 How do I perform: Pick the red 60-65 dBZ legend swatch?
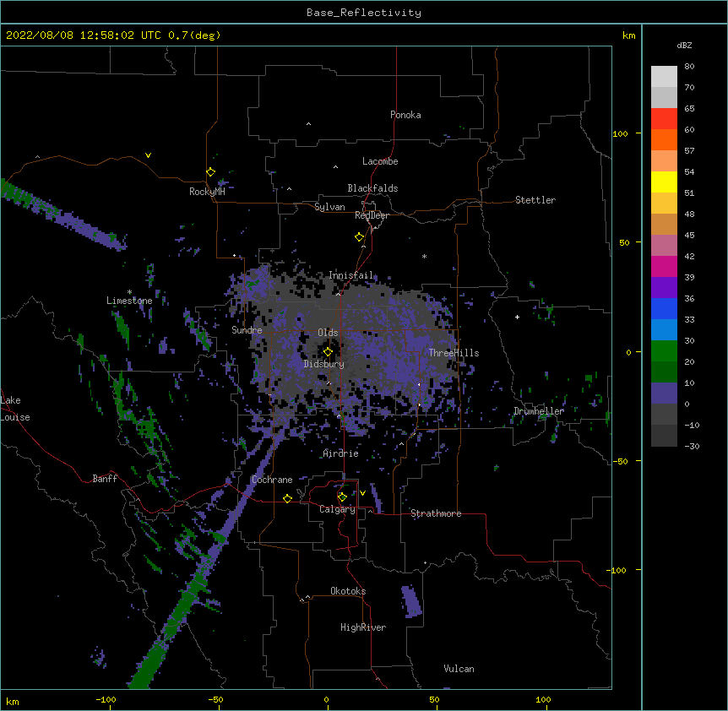click(x=664, y=118)
